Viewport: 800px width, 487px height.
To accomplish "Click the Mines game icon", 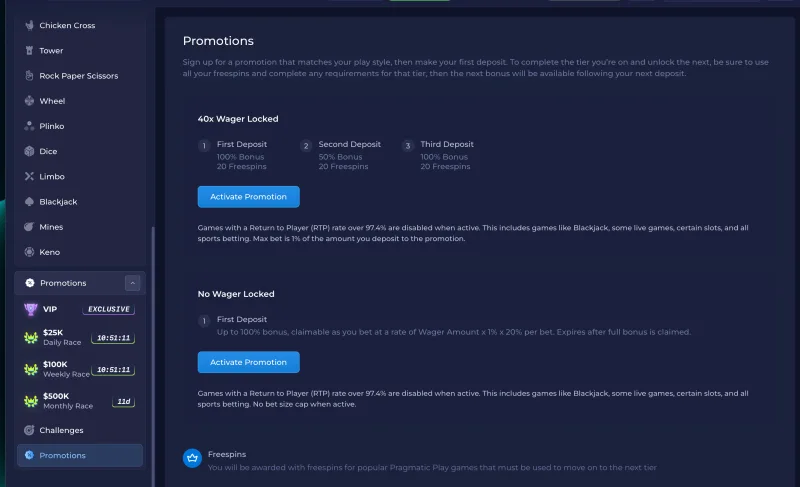I will tap(29, 227).
